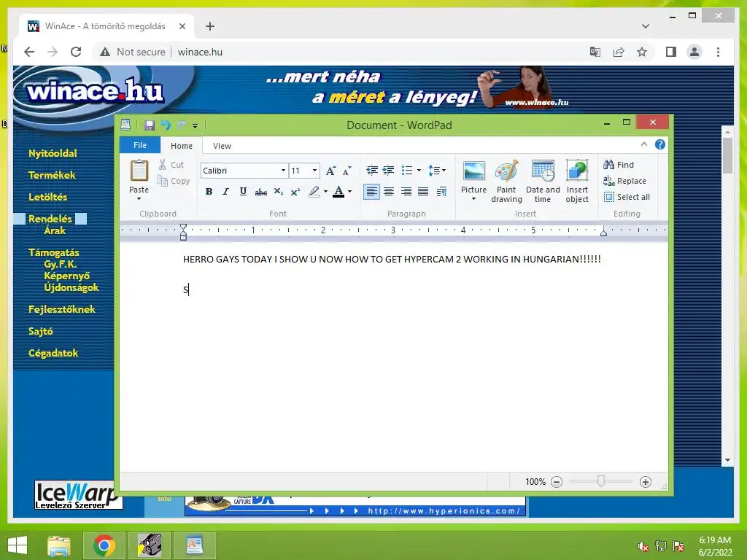Shrink font size with the small A icon

tap(347, 171)
